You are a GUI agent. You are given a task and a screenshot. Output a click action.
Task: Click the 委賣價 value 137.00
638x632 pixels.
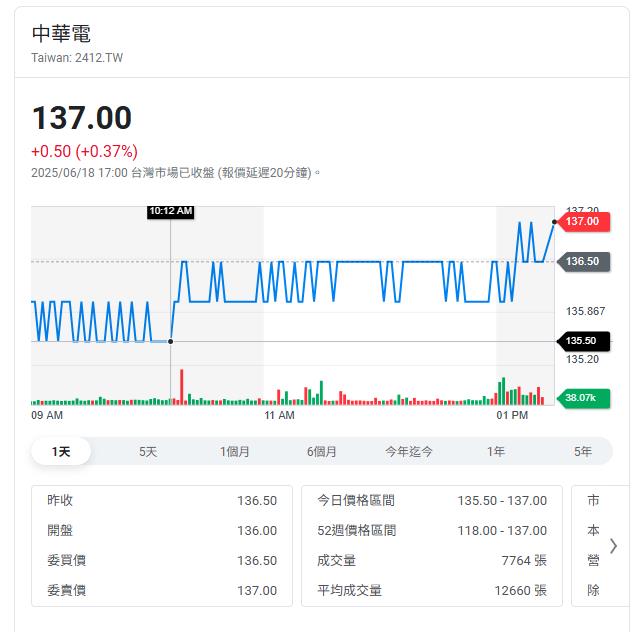coord(257,591)
